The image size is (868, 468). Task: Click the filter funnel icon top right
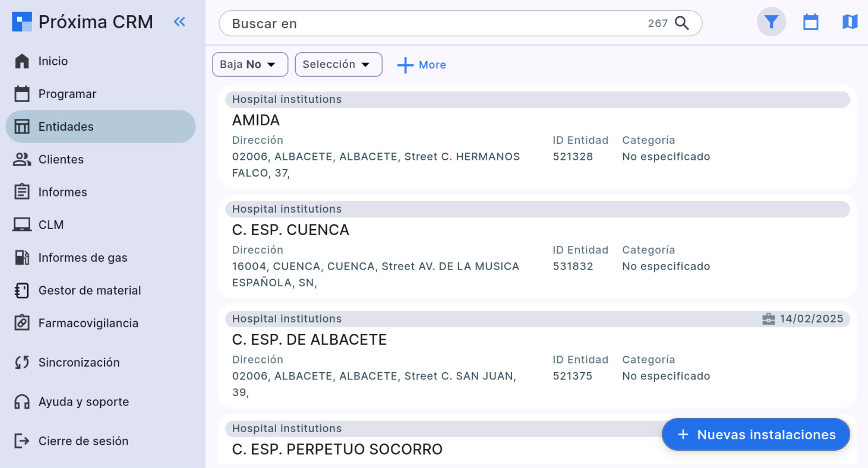(x=771, y=21)
